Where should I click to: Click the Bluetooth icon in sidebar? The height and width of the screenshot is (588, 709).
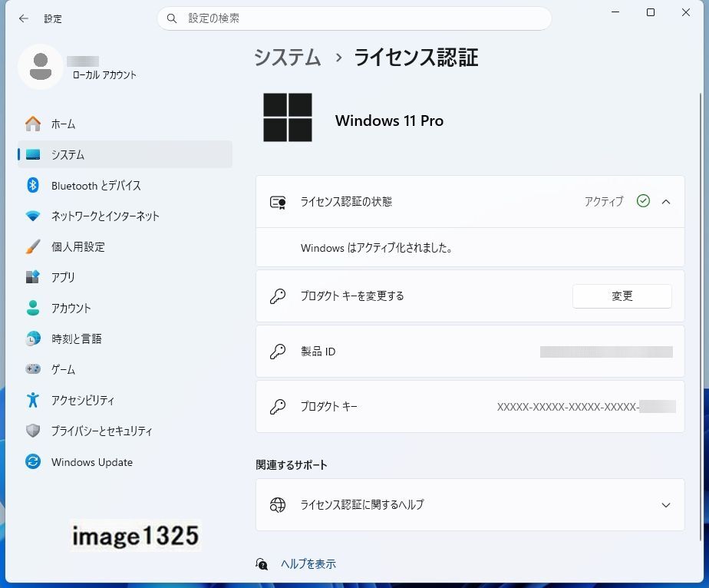pyautogui.click(x=33, y=185)
